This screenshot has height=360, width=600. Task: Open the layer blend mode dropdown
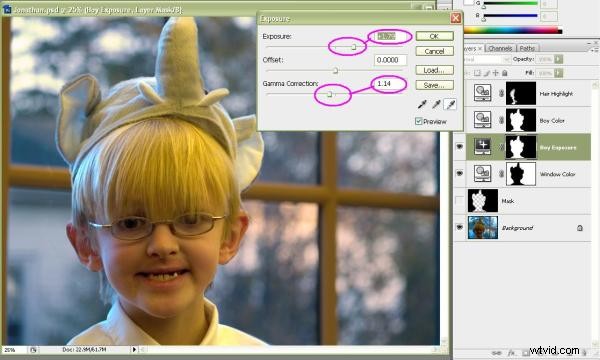click(x=486, y=59)
